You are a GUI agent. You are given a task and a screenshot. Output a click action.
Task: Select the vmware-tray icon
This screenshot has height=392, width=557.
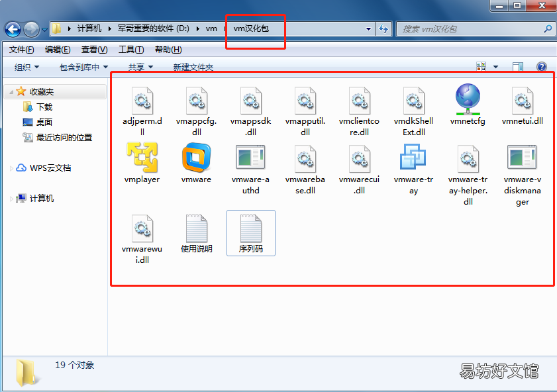413,157
